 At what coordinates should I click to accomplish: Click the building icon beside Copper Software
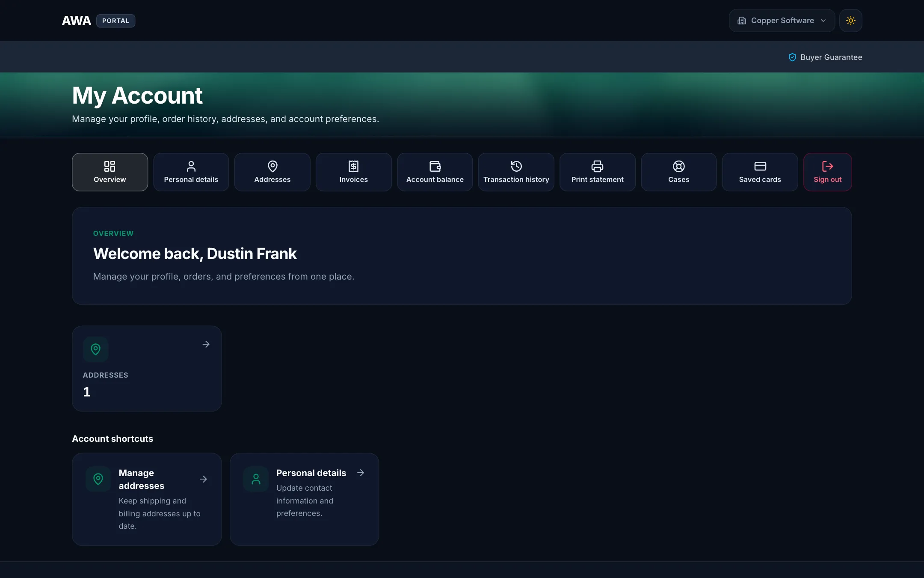[742, 21]
